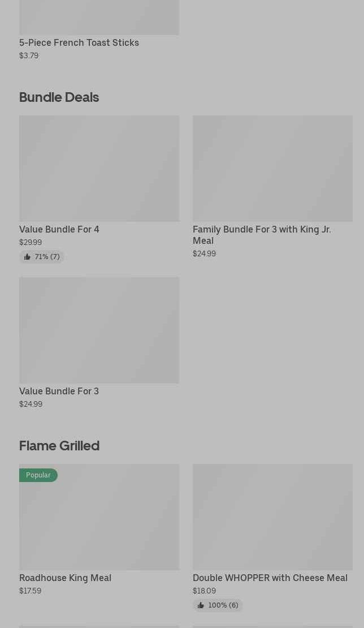364x628 pixels.
Task: Click Double WHOPPER with Cheese Meal title
Action: point(270,578)
